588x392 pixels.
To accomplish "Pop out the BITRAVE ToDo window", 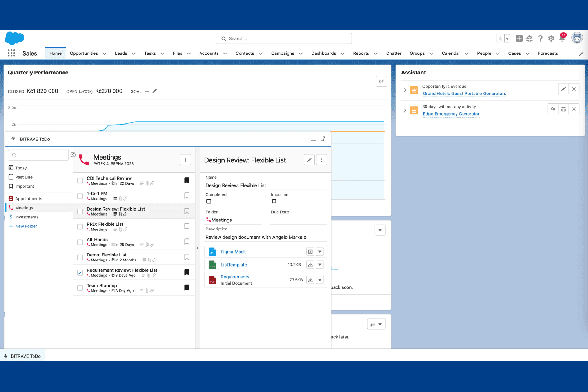I will pyautogui.click(x=323, y=139).
